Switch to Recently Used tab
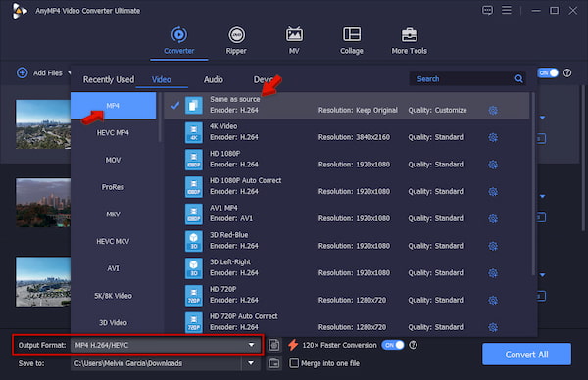Viewport: 588px width, 380px height. tap(109, 79)
